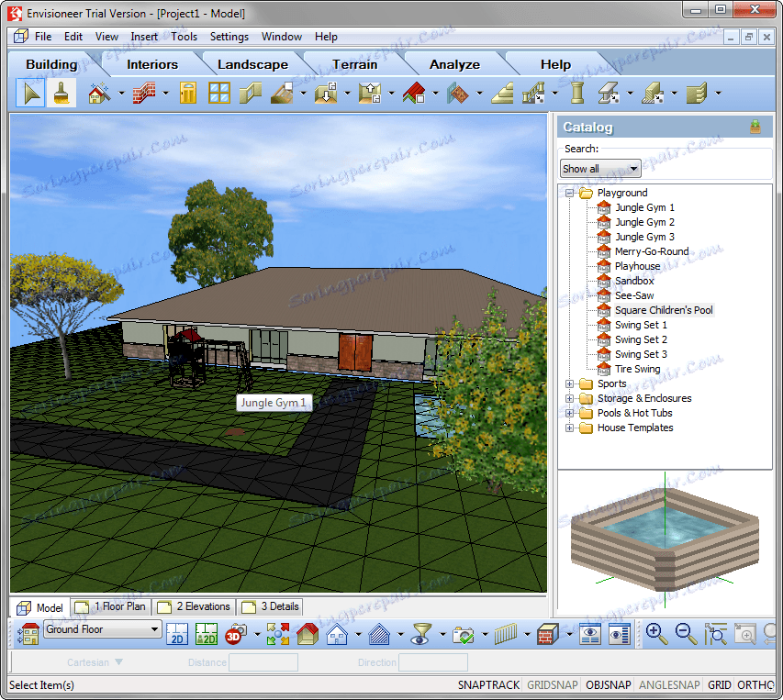The image size is (783, 700).
Task: Activate the 3D camera view icon
Action: point(236,634)
